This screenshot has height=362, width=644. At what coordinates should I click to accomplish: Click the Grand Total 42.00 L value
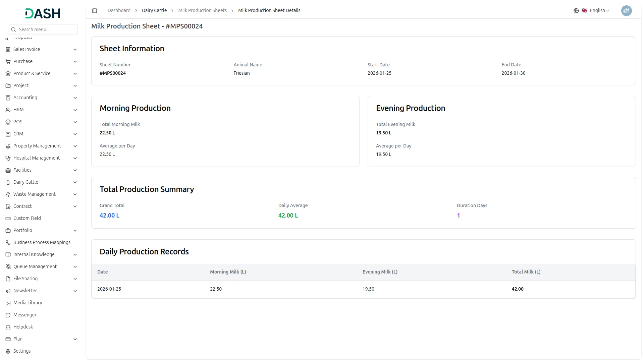pos(109,216)
